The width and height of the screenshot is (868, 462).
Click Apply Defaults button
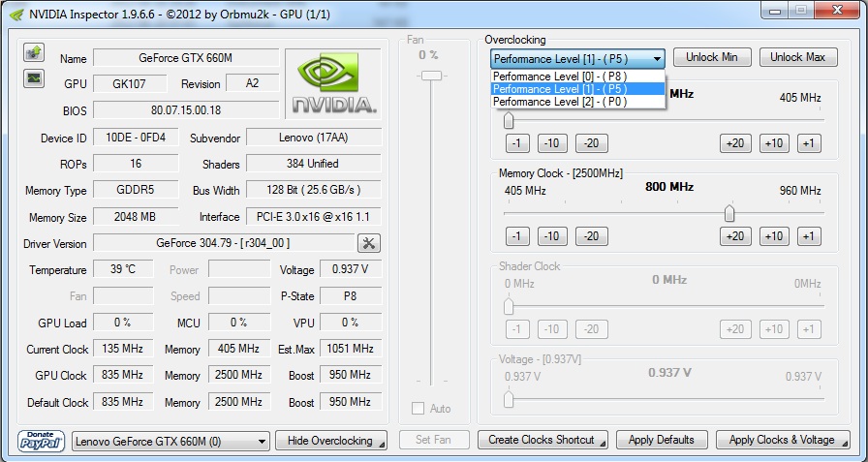click(x=662, y=440)
